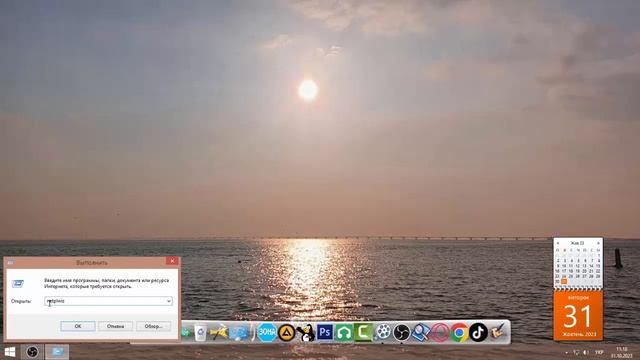Image resolution: width=640 pixels, height=360 pixels.
Task: Click OK in the Run dialog
Action: [78, 326]
